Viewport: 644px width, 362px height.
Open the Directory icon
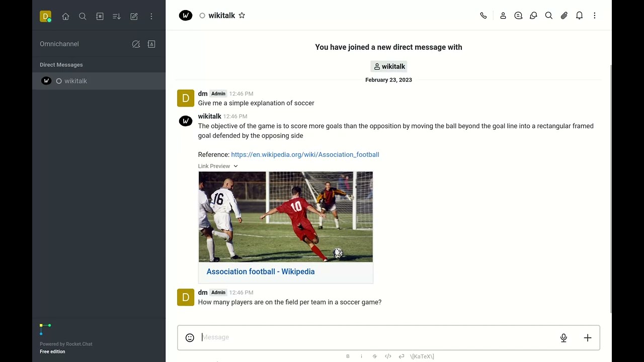(100, 17)
